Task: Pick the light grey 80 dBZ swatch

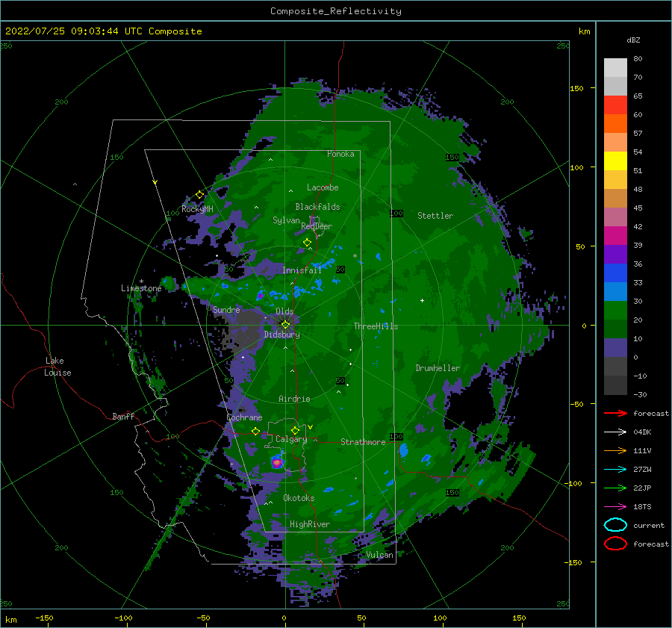Action: (615, 67)
